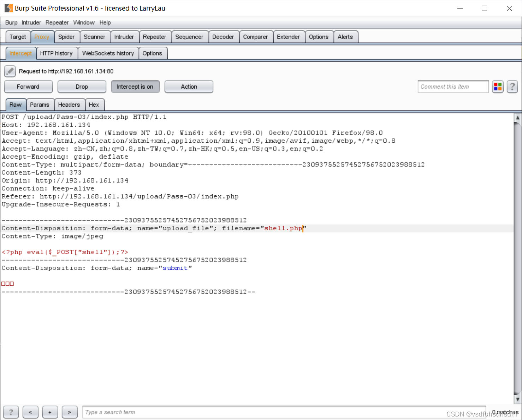Open the Extender tab
Screen dimensions: 522x420
click(x=288, y=37)
